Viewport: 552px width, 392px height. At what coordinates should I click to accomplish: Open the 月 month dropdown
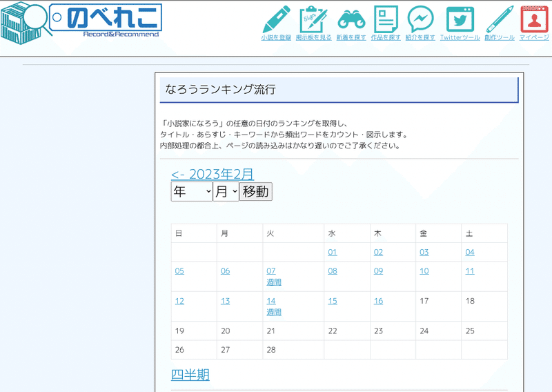click(x=226, y=192)
